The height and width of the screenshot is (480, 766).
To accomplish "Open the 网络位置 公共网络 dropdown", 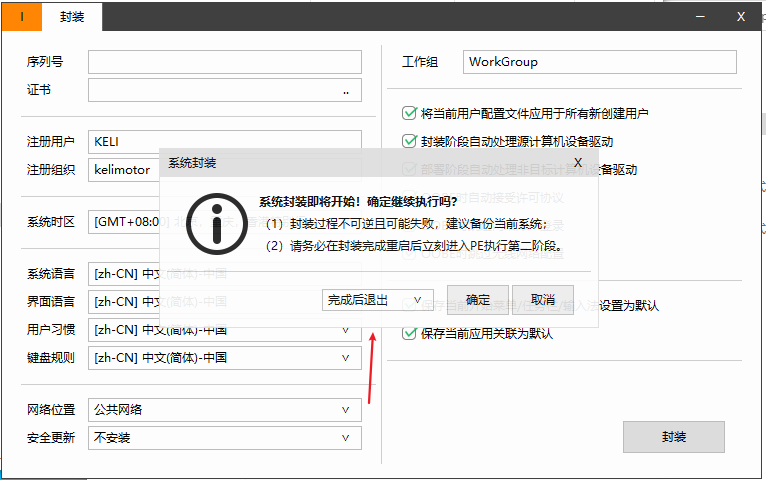I will [225, 410].
